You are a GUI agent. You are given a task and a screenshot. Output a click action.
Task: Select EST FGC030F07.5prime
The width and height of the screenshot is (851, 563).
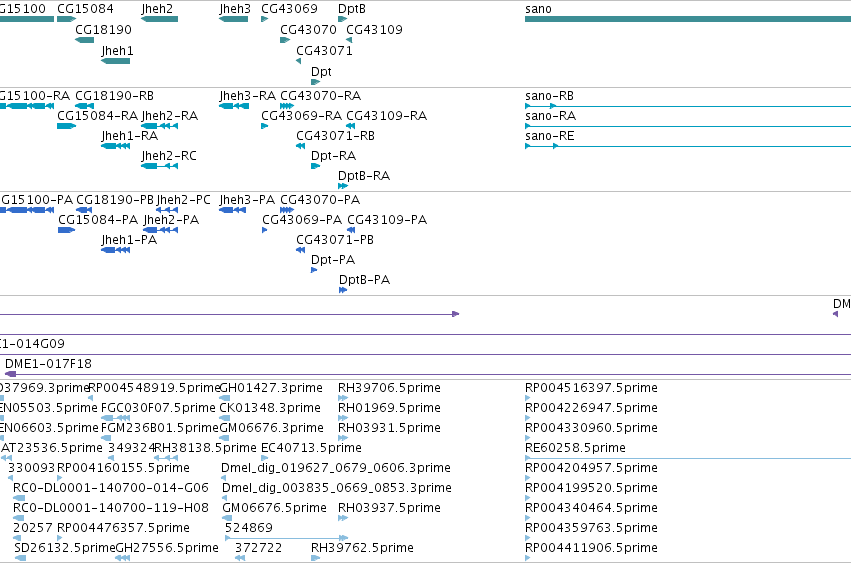[x=158, y=408]
